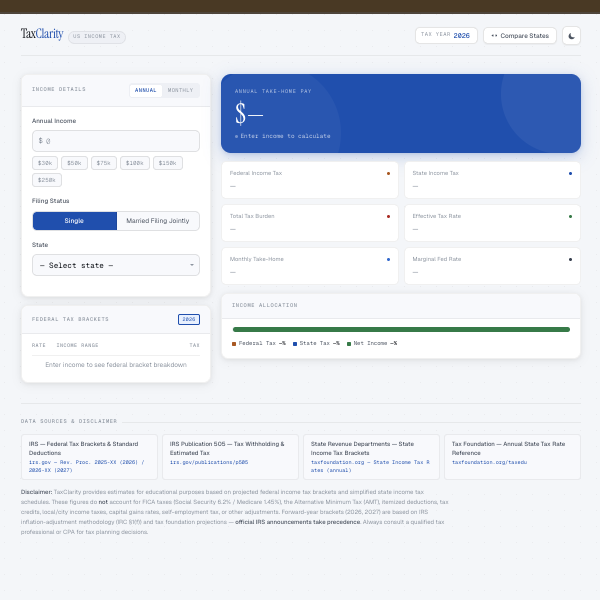Toggle dark mode moon icon
Image resolution: width=600 pixels, height=600 pixels.
point(571,36)
